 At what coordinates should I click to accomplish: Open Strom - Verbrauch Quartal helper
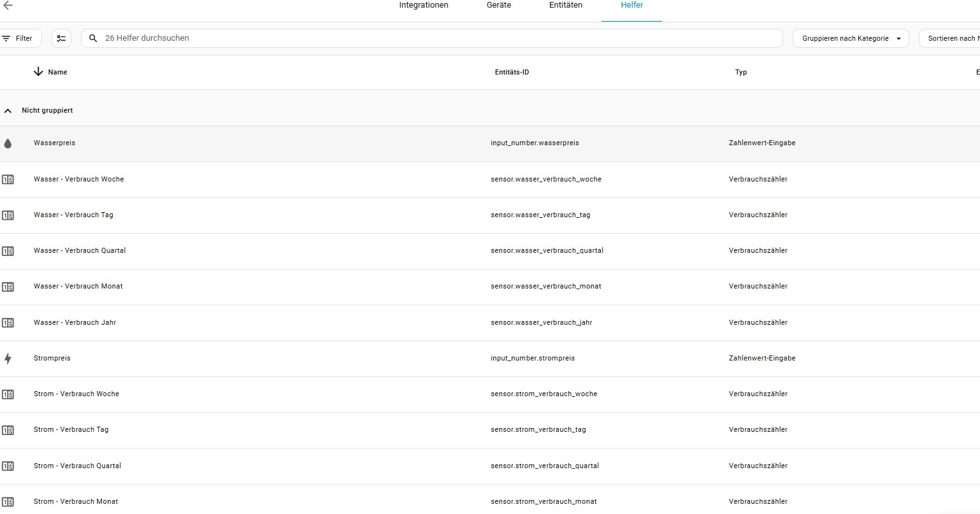[x=490, y=466]
